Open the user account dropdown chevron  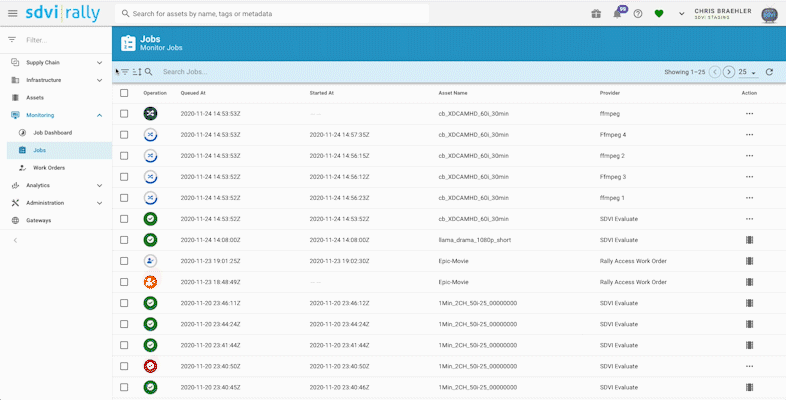(681, 14)
